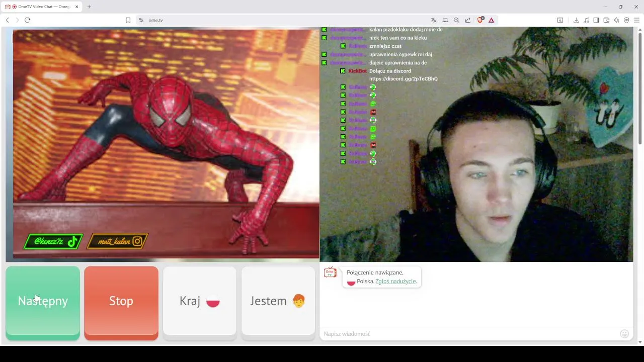Click the Discord link text in video chat

(404, 79)
